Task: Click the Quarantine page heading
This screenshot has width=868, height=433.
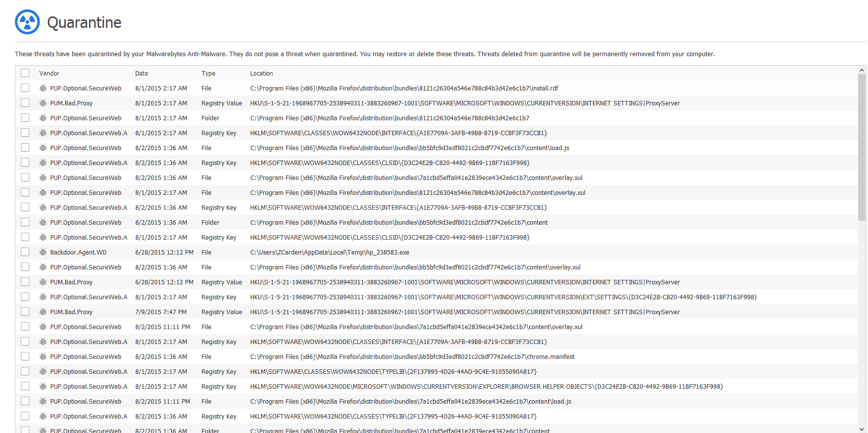Action: tap(84, 22)
